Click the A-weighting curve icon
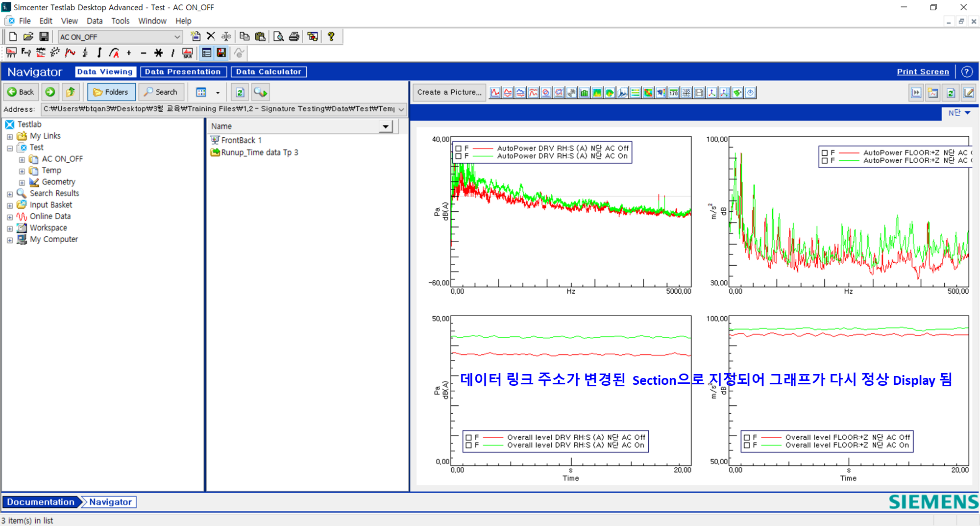 pyautogui.click(x=114, y=52)
